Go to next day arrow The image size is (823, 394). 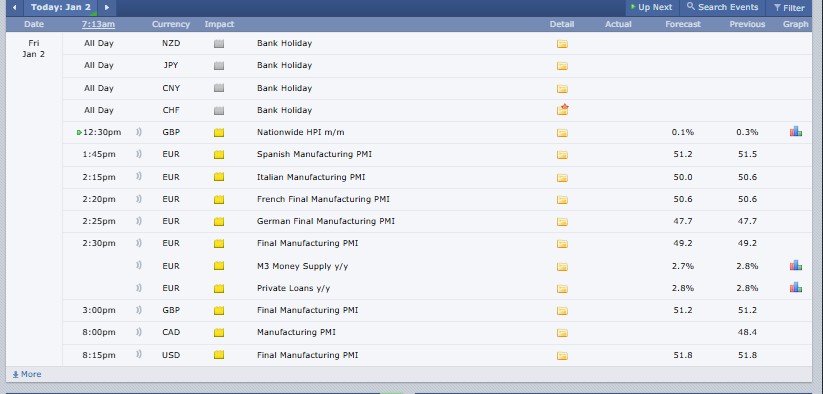coord(107,7)
